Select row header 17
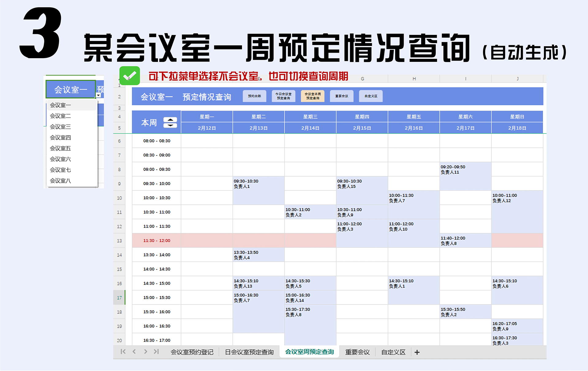Screen dimensions: 588x371 (119, 298)
